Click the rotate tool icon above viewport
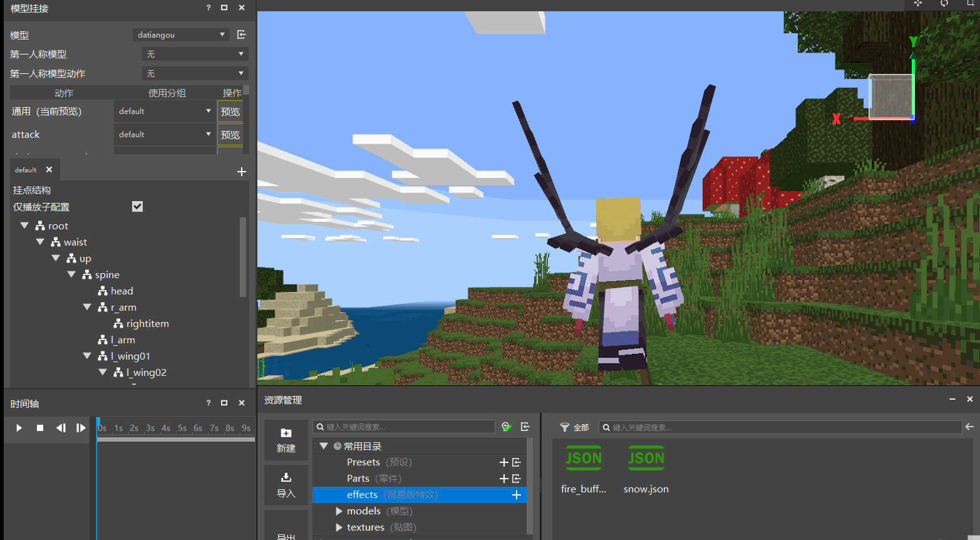Image resolution: width=980 pixels, height=540 pixels. [944, 3]
